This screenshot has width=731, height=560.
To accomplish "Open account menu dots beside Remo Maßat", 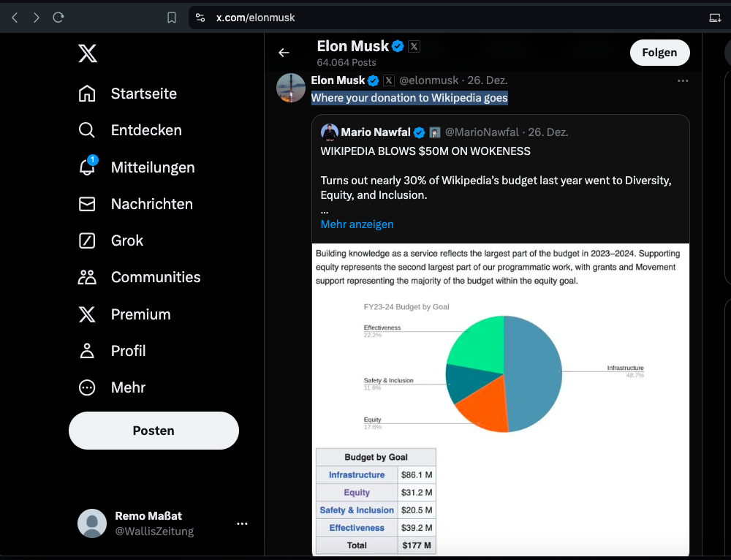I will click(x=242, y=523).
